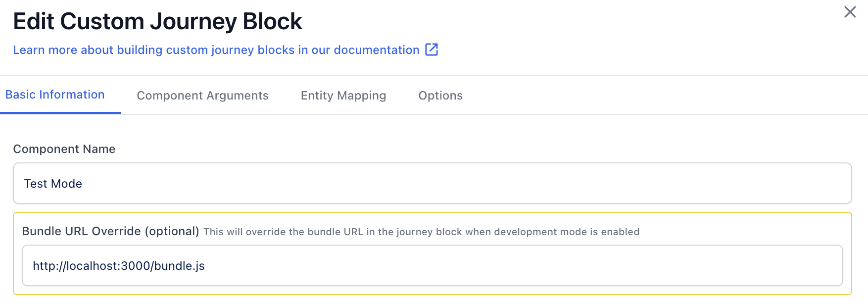The image size is (868, 307).
Task: Select the Options tab
Action: (440, 96)
